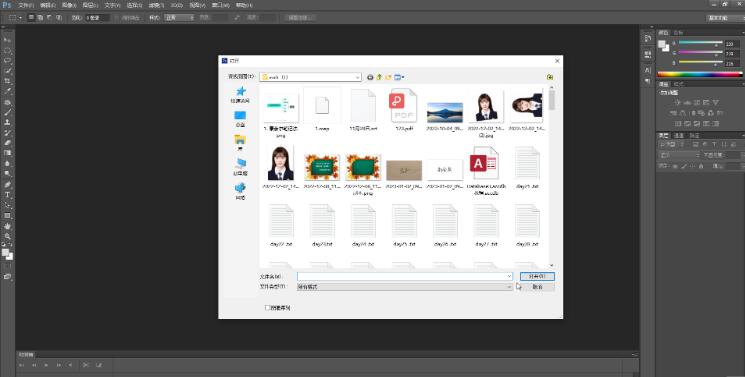The image size is (745, 377).
Task: Select the Rectangle shape tool
Action: 8,215
